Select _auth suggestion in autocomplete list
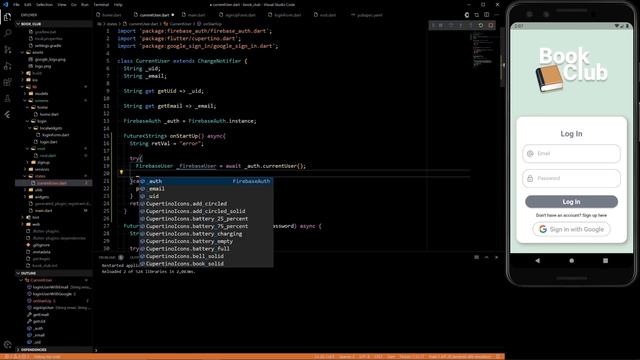Screen dimensions: 640x360 (x=206, y=181)
